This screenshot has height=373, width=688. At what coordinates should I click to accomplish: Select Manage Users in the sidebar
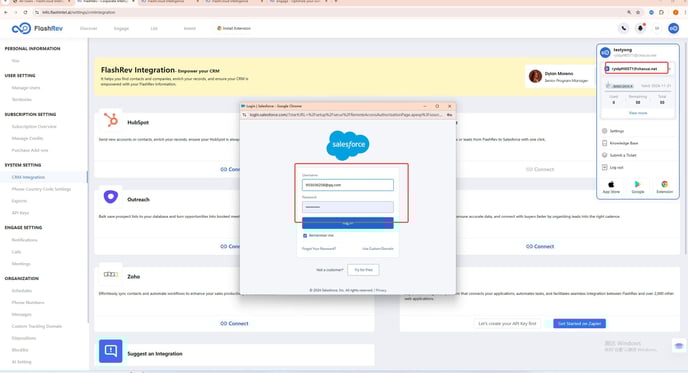[26, 88]
